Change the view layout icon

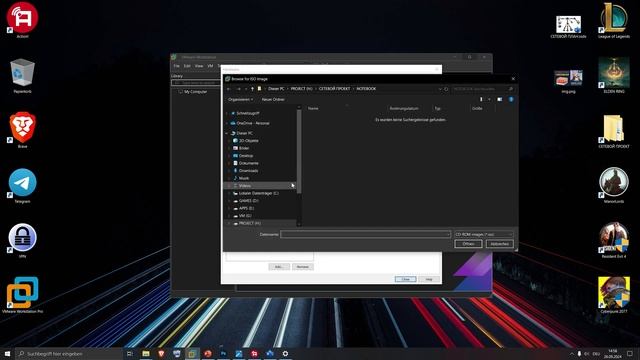(481, 99)
